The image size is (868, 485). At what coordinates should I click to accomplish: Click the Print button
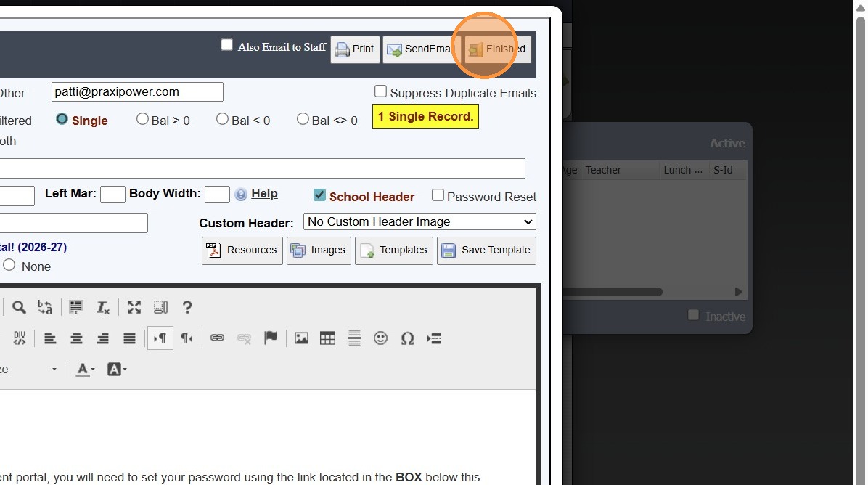(356, 49)
